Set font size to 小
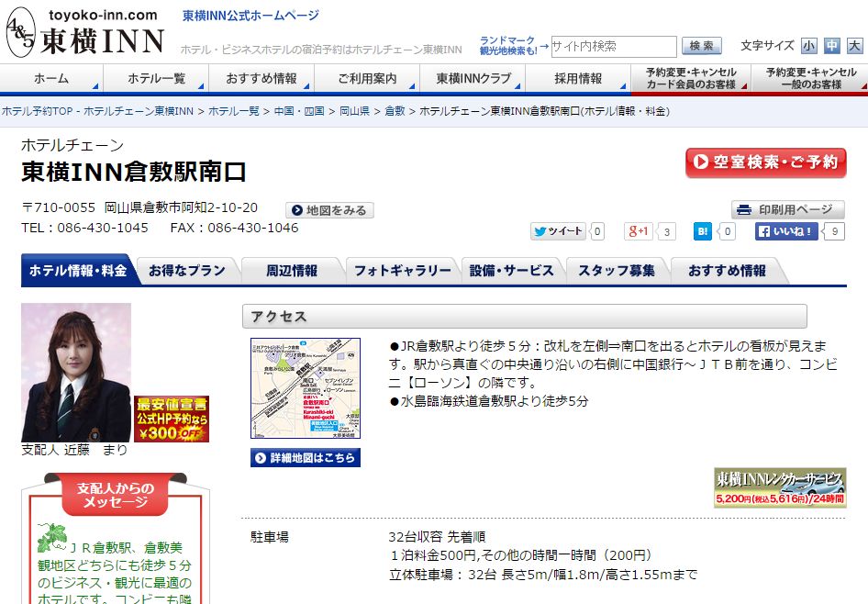868x604 pixels. click(x=808, y=46)
